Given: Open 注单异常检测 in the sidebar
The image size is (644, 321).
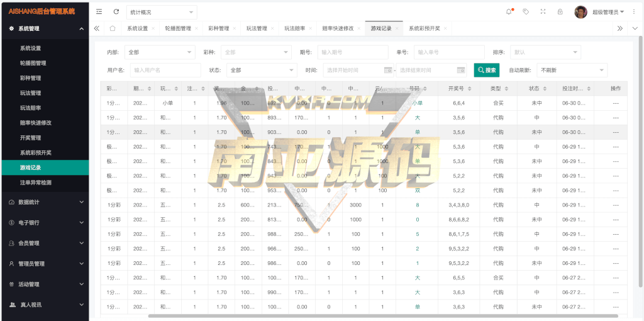Looking at the screenshot, I should (45, 182).
